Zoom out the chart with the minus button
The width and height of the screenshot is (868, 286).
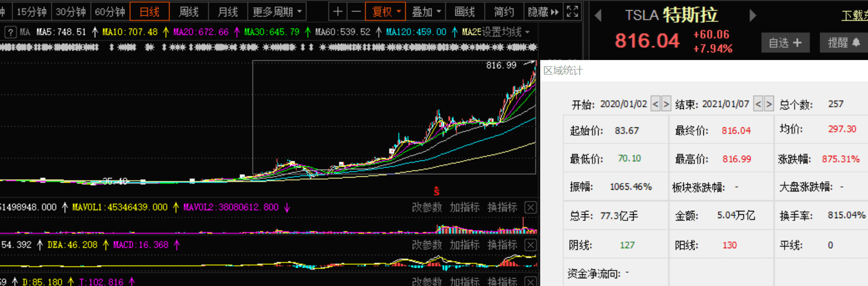(x=356, y=11)
